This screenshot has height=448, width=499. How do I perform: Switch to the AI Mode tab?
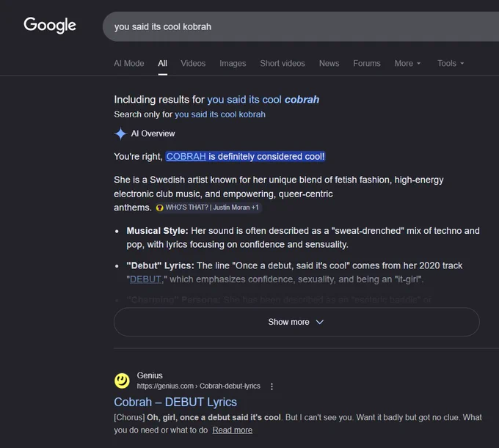click(129, 63)
